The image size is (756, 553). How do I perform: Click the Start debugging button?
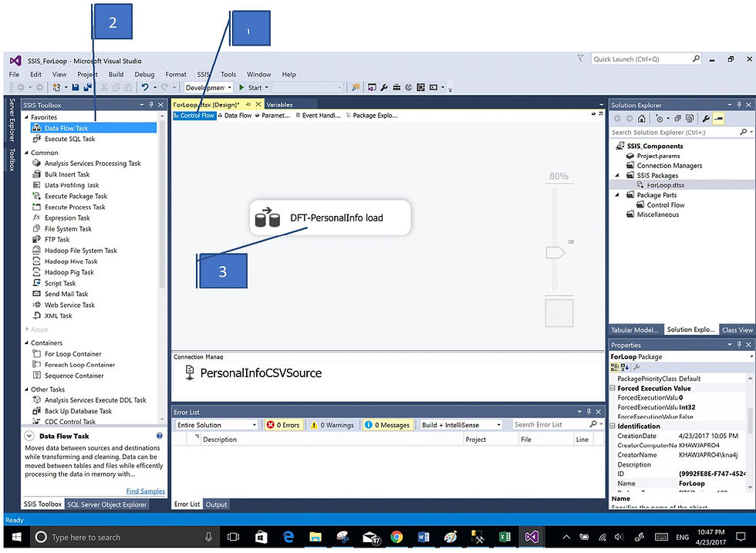coord(254,88)
